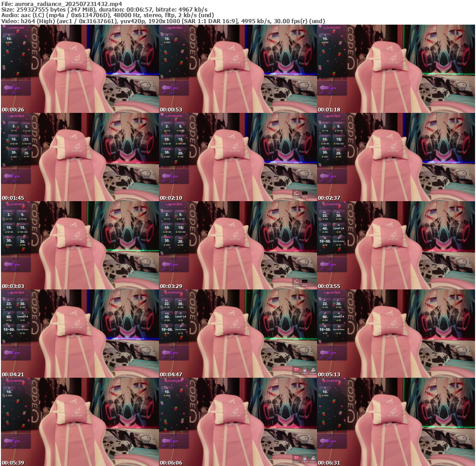This screenshot has width=476, height=466.
Task: Open the last frame thumbnail stamped 00:06:31
Action: tap(396, 422)
